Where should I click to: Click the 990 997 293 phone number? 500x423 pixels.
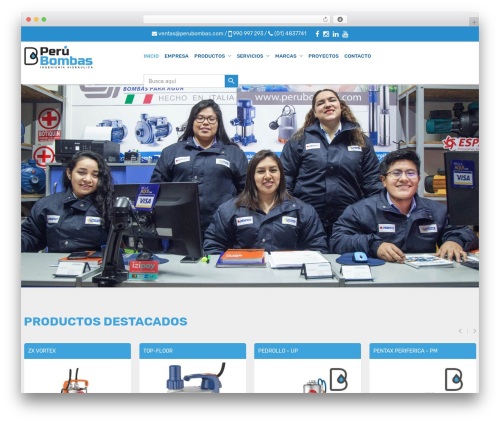(x=248, y=34)
